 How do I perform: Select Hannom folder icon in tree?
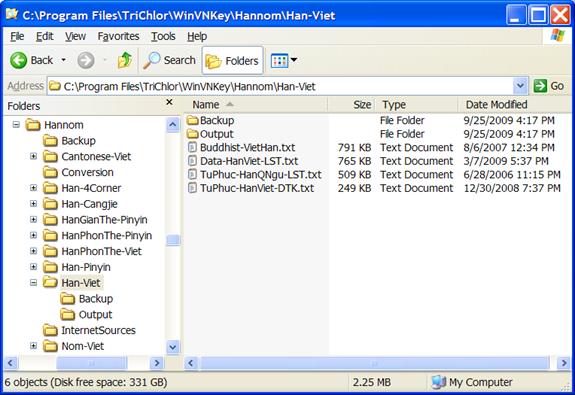pos(33,125)
